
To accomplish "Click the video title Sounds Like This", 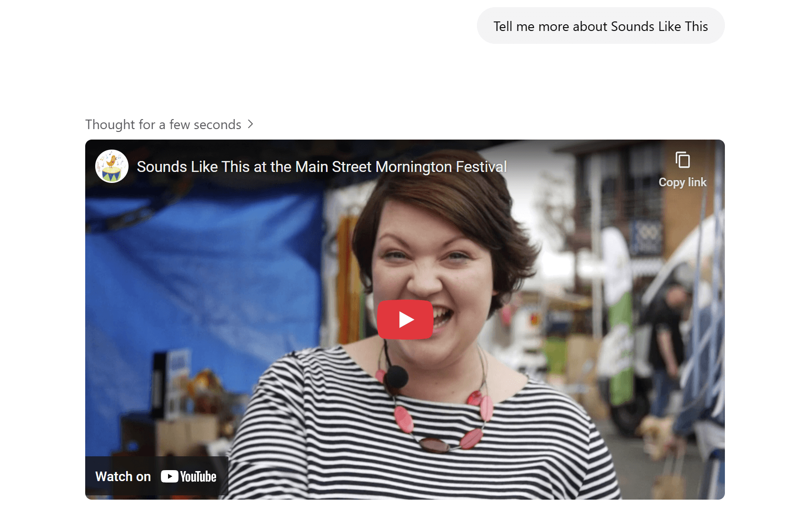I will click(322, 167).
